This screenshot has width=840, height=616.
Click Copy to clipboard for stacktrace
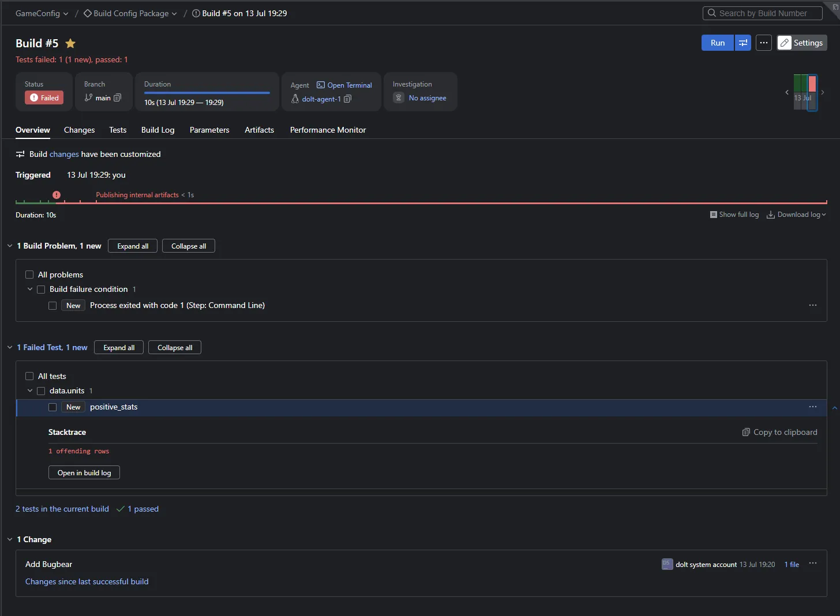(x=779, y=432)
